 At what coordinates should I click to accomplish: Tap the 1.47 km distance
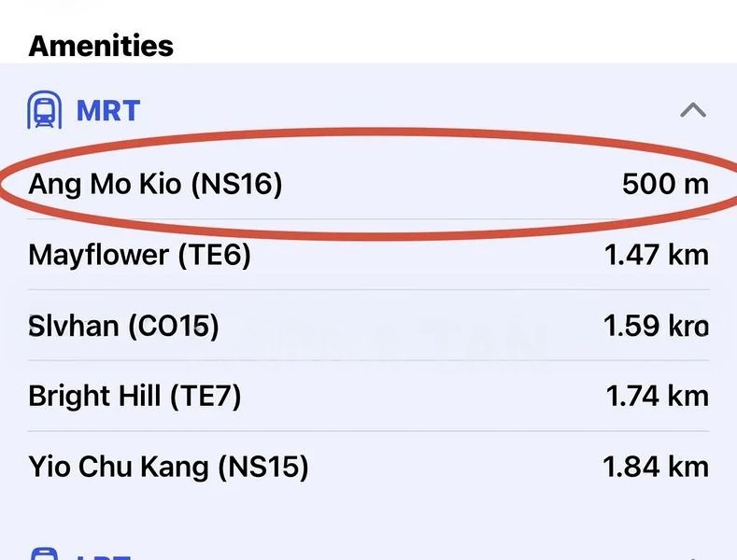[x=657, y=255]
